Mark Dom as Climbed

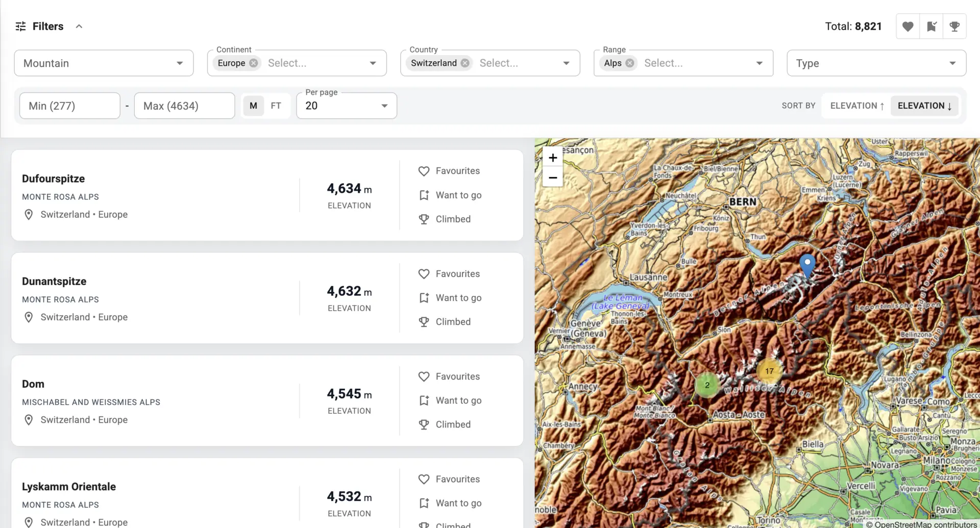[445, 424]
